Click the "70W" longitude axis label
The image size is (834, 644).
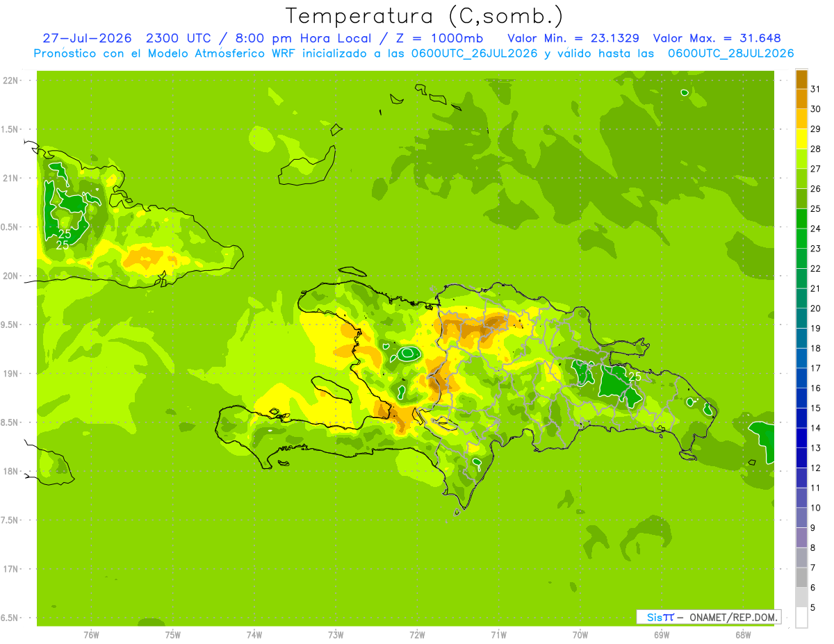click(580, 635)
